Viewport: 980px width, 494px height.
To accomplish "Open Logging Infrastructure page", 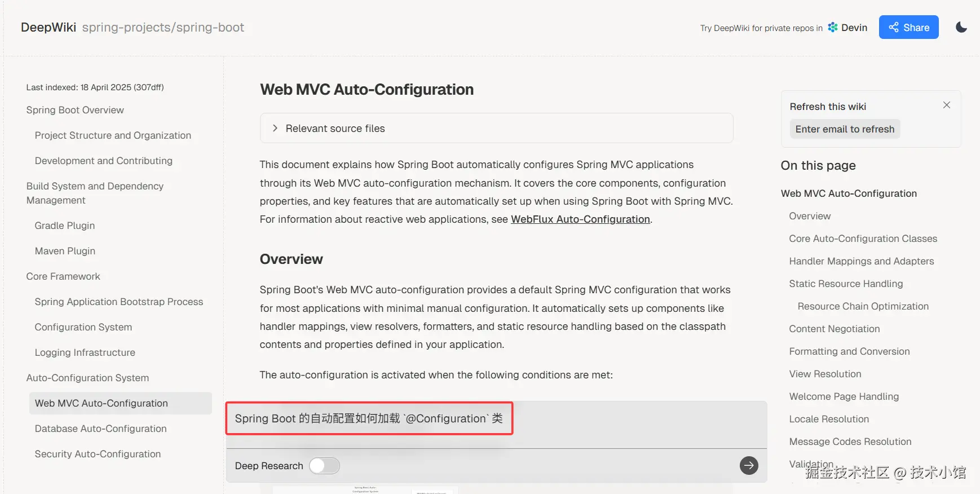I will 85,352.
